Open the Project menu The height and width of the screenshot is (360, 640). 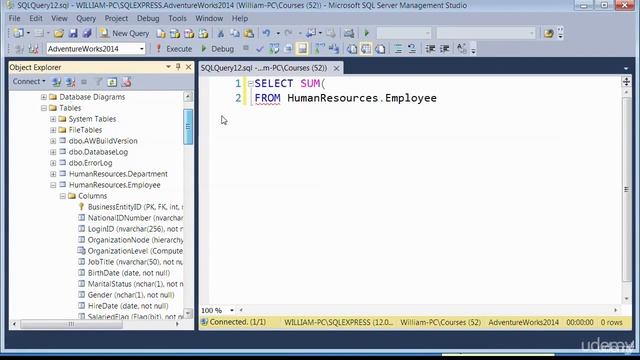116,18
